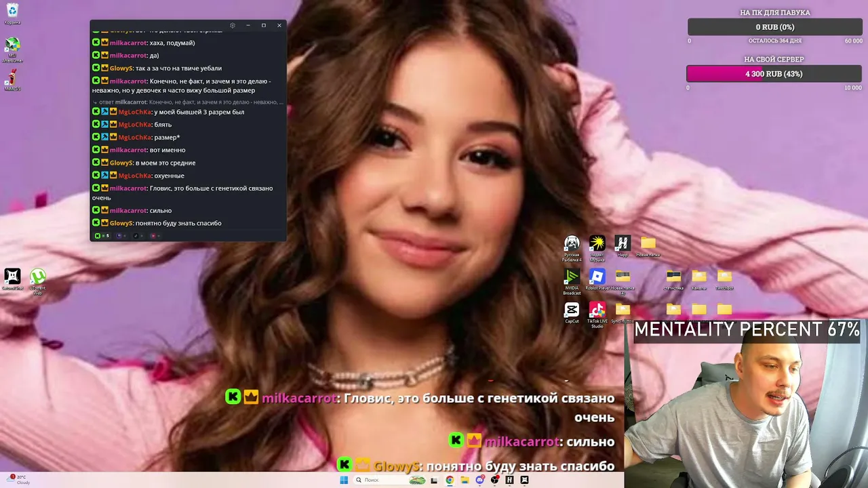Click the 'MENTALITY PERCENT 67%' overlay text
This screenshot has width=868, height=488.
tap(747, 329)
